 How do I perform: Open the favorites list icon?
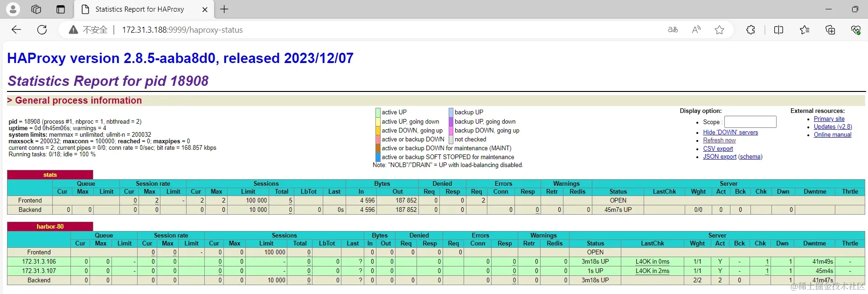coord(805,30)
